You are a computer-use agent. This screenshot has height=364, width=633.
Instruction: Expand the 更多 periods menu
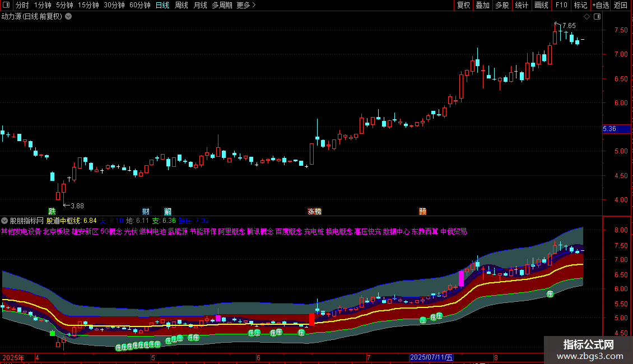tap(246, 5)
